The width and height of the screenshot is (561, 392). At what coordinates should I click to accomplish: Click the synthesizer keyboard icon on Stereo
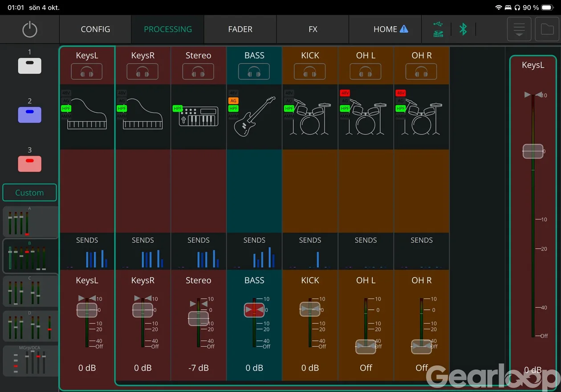point(199,116)
